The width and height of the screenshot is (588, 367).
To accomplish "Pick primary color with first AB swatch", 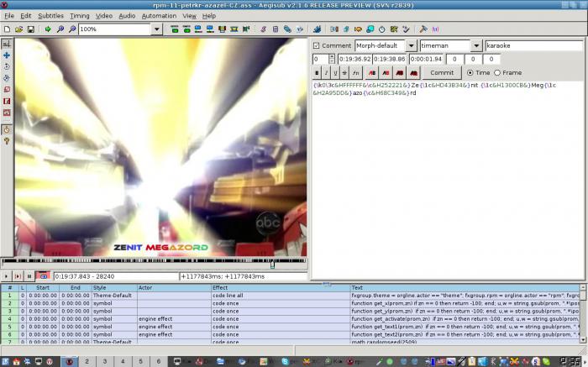I will point(371,73).
